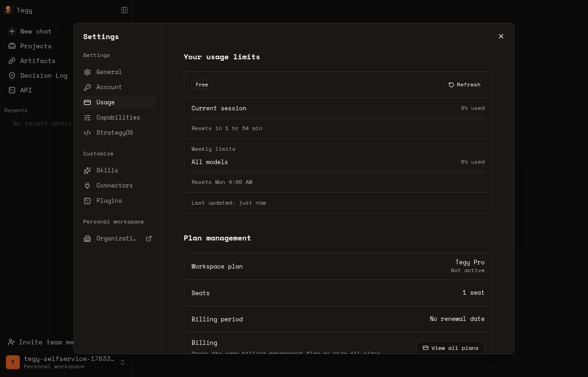
Task: Open API in the sidebar
Action: (x=26, y=90)
